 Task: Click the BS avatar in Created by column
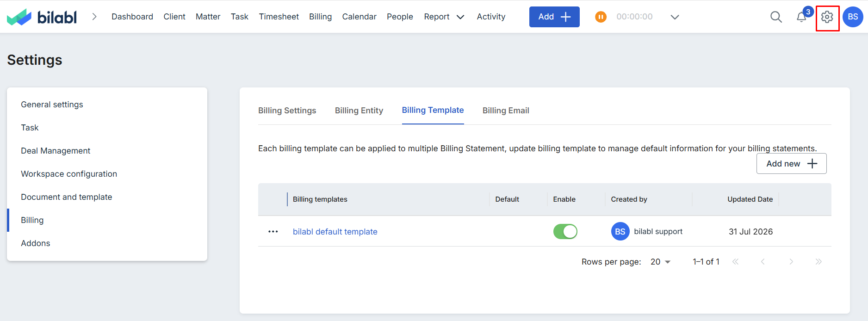click(x=620, y=231)
